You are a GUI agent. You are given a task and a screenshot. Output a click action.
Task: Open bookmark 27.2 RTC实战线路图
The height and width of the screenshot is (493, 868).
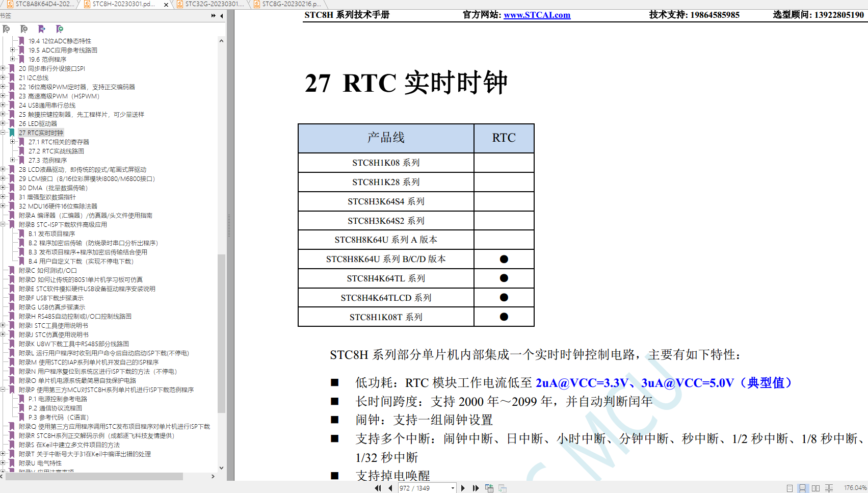(56, 151)
